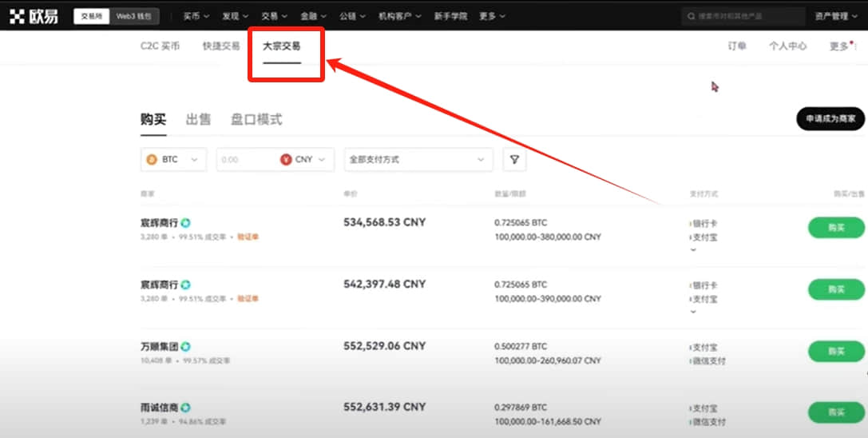This screenshot has width=868, height=438.
Task: Click verified badge beside 雨诚信商
Action: pyautogui.click(x=185, y=408)
